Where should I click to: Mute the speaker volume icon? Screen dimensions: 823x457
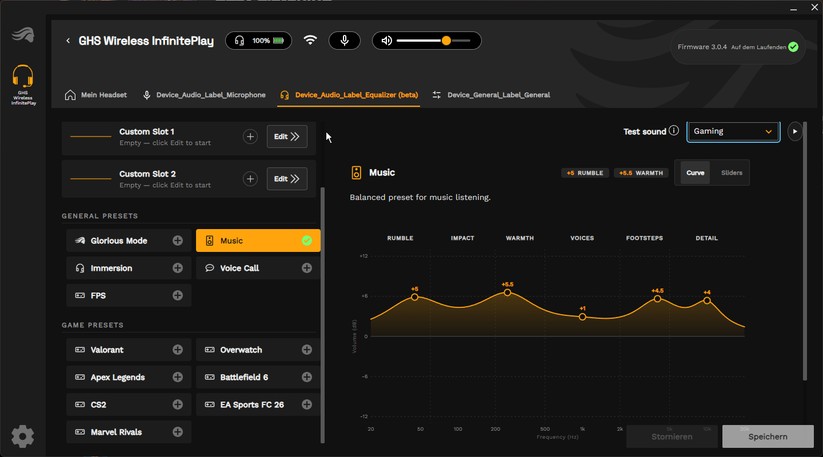(387, 40)
